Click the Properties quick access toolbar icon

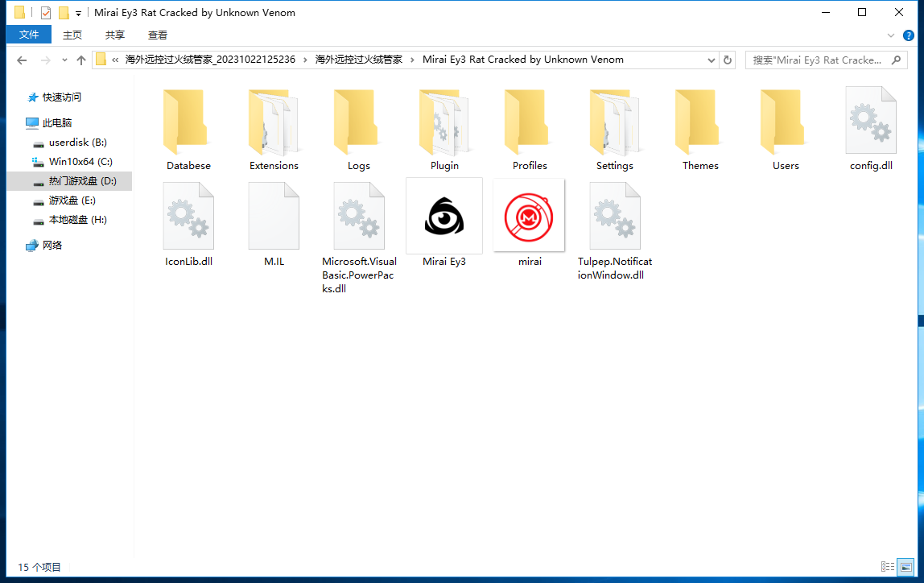point(45,12)
